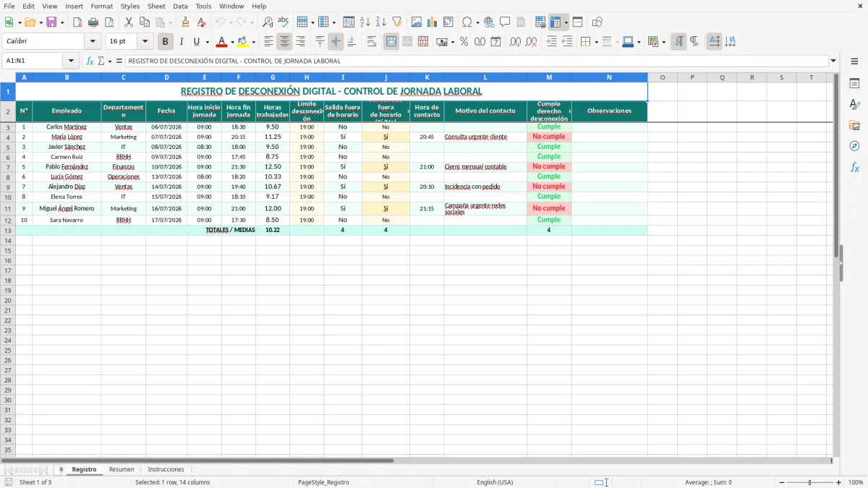This screenshot has height=488, width=868.
Task: Toggle Underline formatting
Action: coord(197,42)
